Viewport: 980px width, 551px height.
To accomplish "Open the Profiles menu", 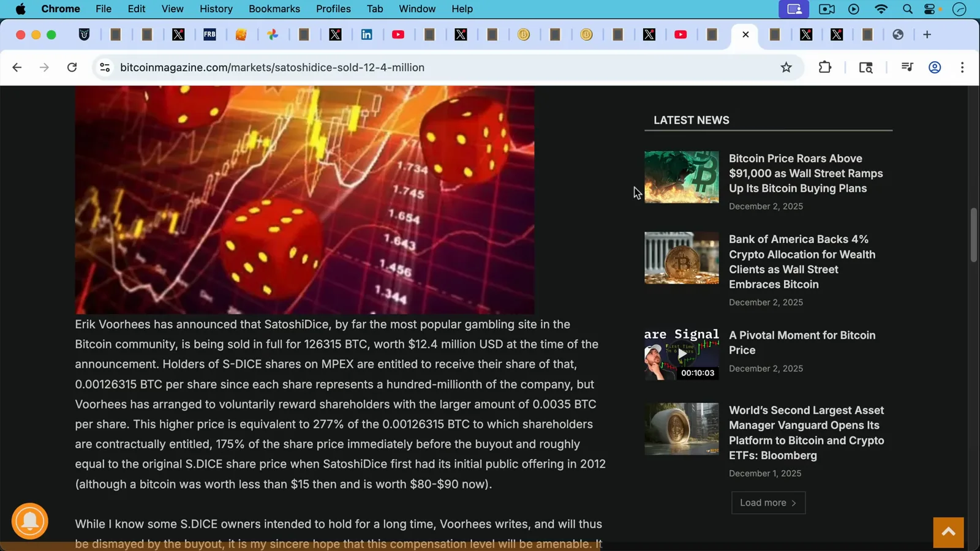I will (x=333, y=9).
